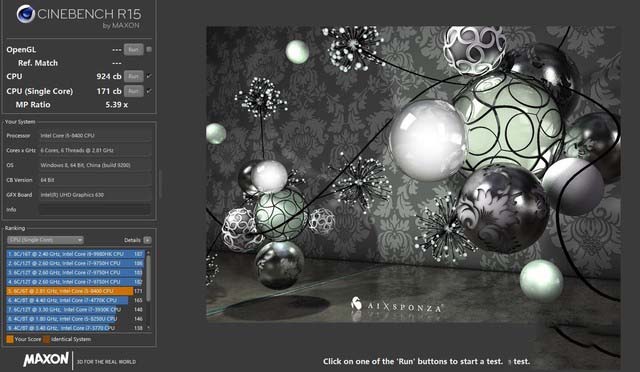Image resolution: width=640 pixels, height=372 pixels.
Task: Select the Intel Core i7-3770 ranking entry
Action: coord(76,327)
